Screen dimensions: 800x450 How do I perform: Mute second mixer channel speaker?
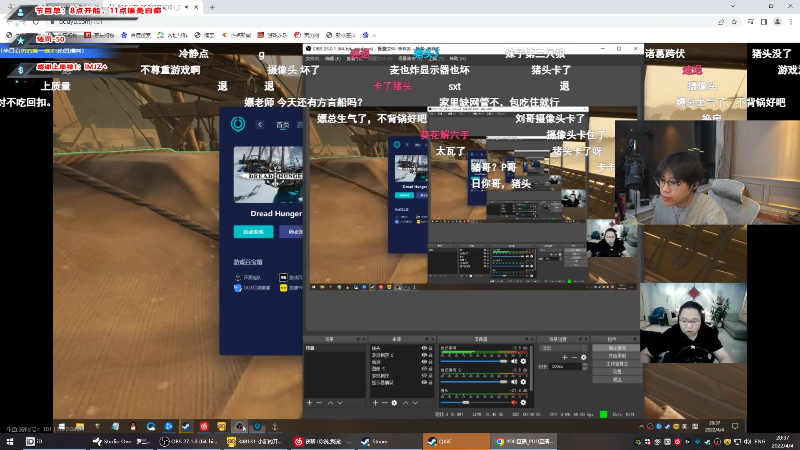tap(514, 382)
